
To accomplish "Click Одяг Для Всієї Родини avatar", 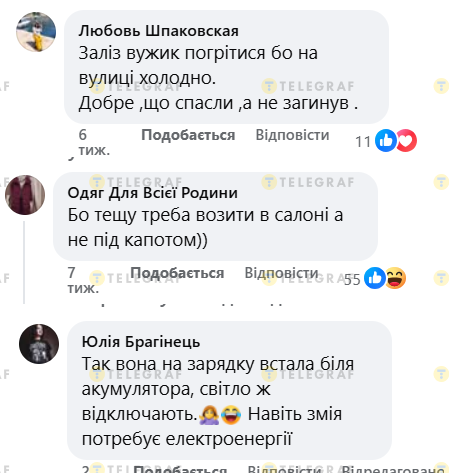I will (x=25, y=195).
